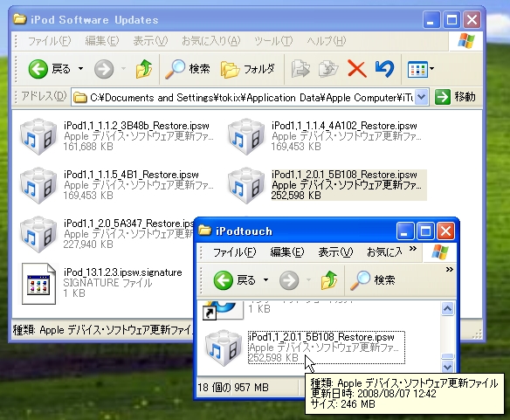Close the iPodtouch window

[x=445, y=231]
